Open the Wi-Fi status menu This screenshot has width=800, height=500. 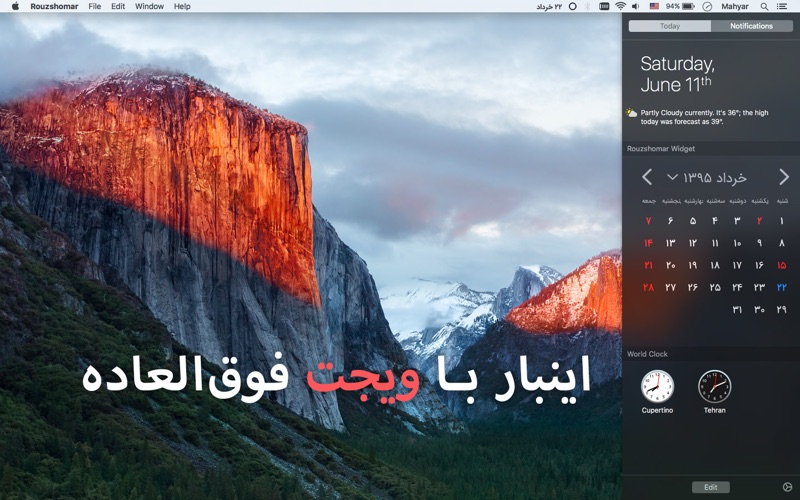tap(620, 6)
